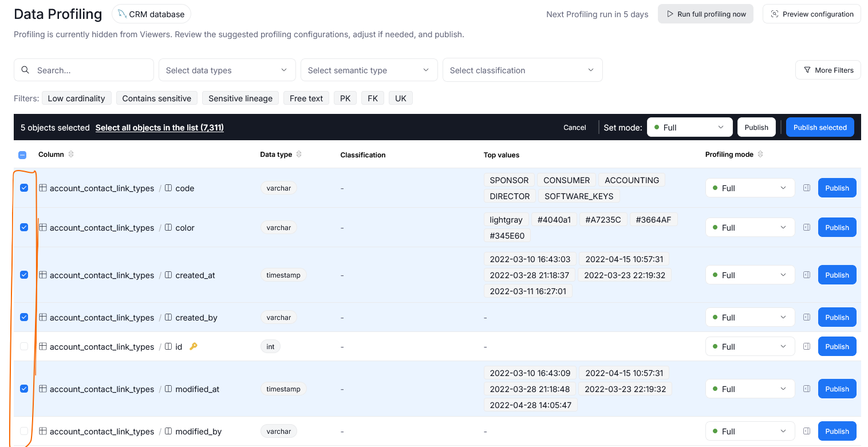Viewport: 868px width, 447px height.
Task: Open the details panel icon in created_by row
Action: click(807, 317)
